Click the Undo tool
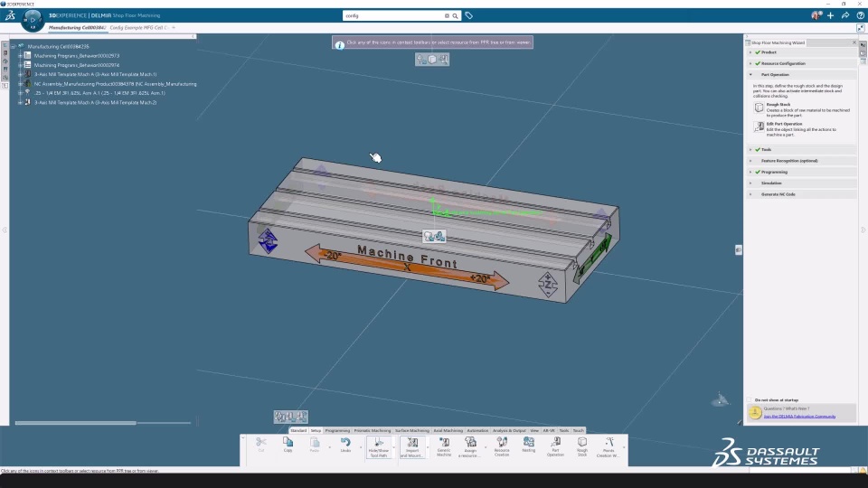Viewport: 868px width, 488px height. pos(345,445)
